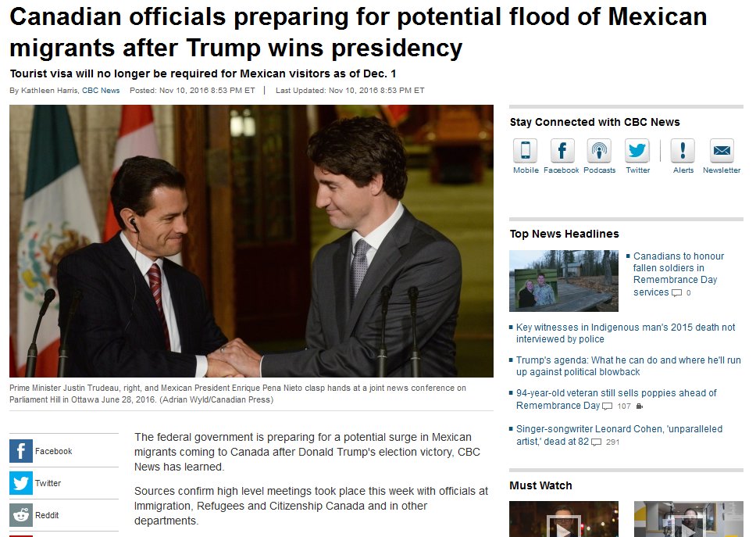Click the Newsletter envelope icon

pos(722,150)
